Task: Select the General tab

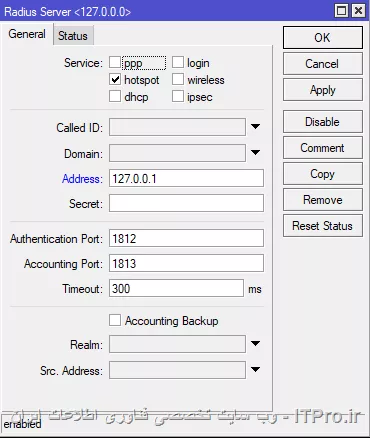Action: tap(27, 34)
